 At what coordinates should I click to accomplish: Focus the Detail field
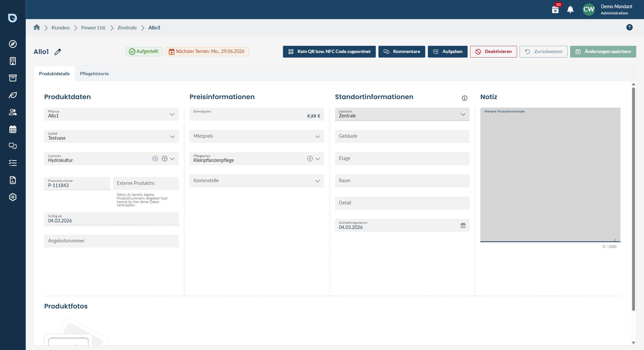coord(402,203)
